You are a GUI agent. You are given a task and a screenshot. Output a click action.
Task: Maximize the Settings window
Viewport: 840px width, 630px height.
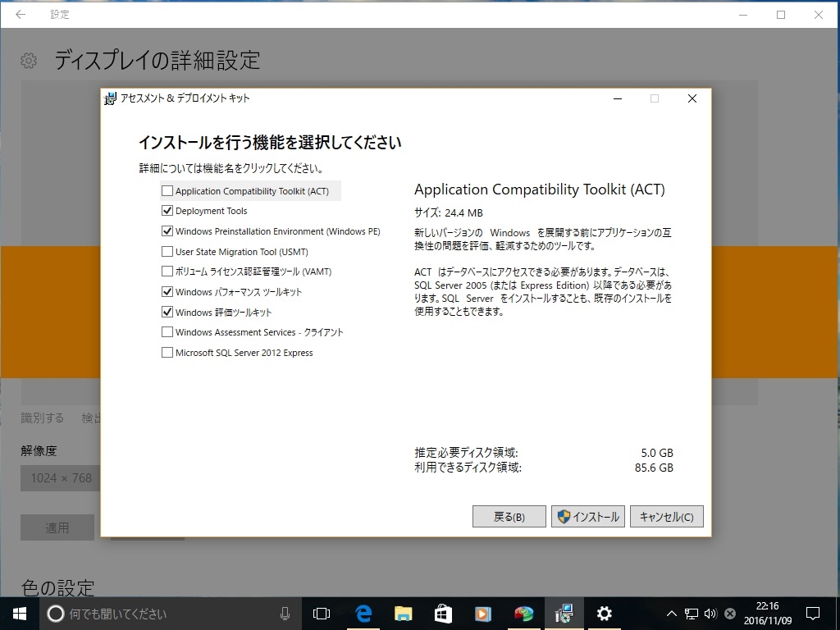coord(781,15)
